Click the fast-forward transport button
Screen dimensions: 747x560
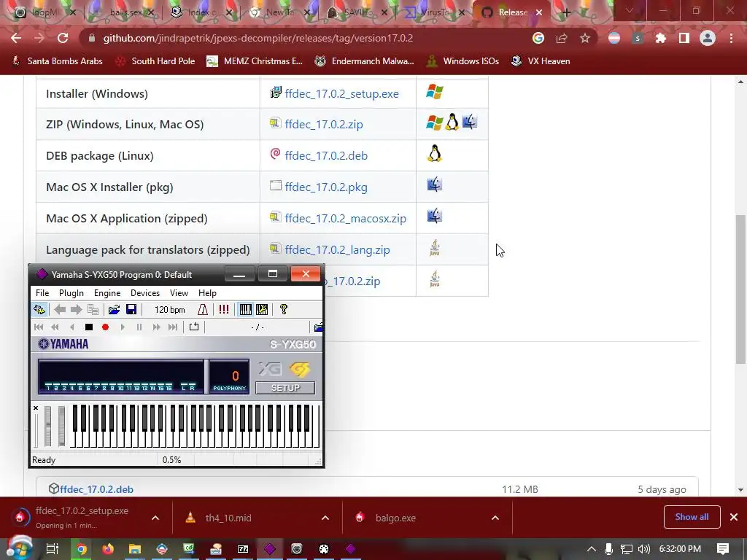click(156, 327)
